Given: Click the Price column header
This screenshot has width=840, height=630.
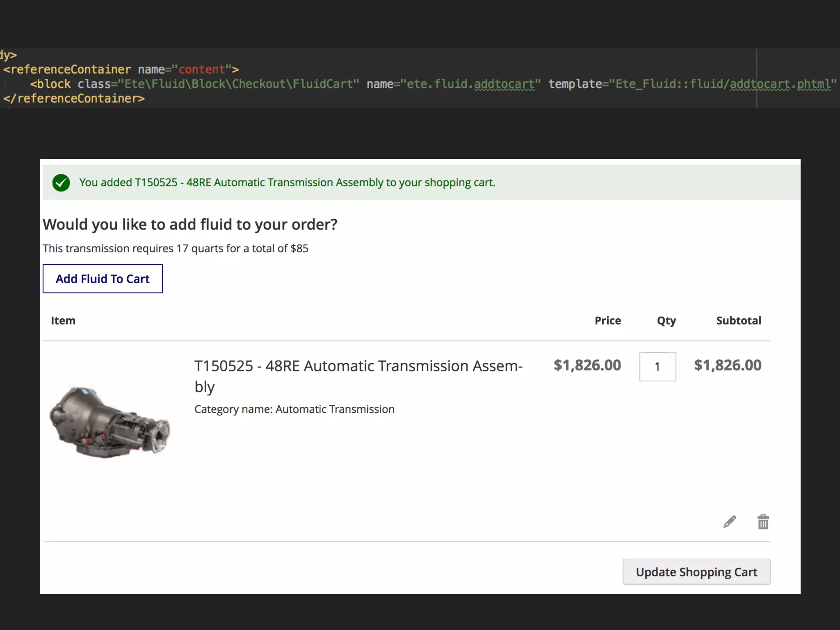Looking at the screenshot, I should click(607, 320).
